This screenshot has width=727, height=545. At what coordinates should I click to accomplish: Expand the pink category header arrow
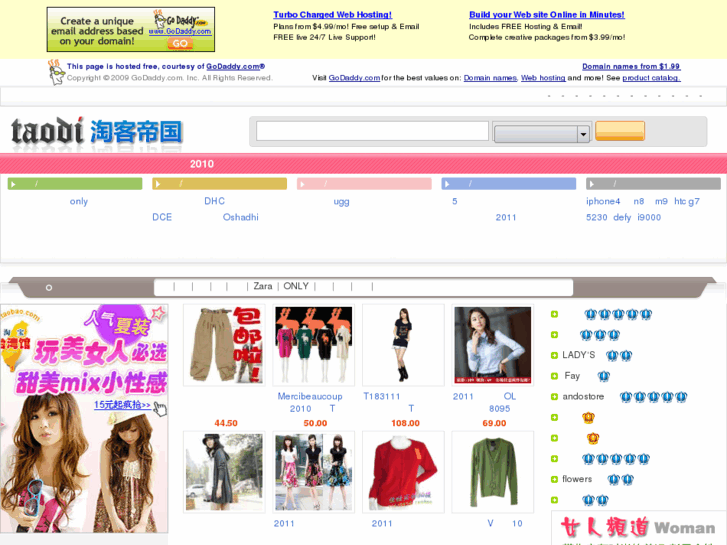302,184
